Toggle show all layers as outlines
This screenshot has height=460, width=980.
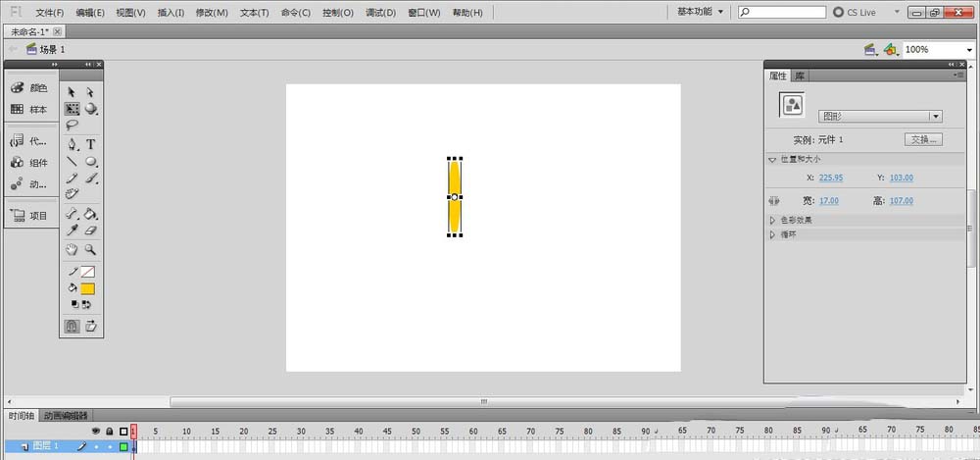tap(123, 432)
